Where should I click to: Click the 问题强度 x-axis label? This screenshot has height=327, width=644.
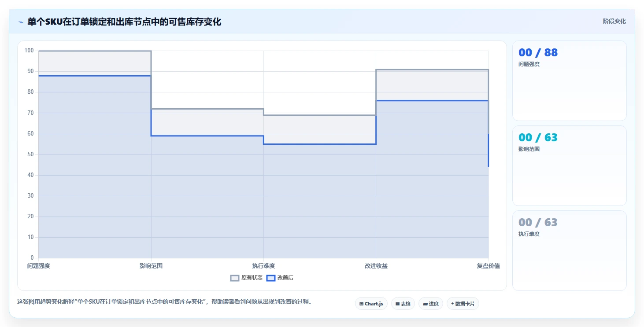point(39,266)
